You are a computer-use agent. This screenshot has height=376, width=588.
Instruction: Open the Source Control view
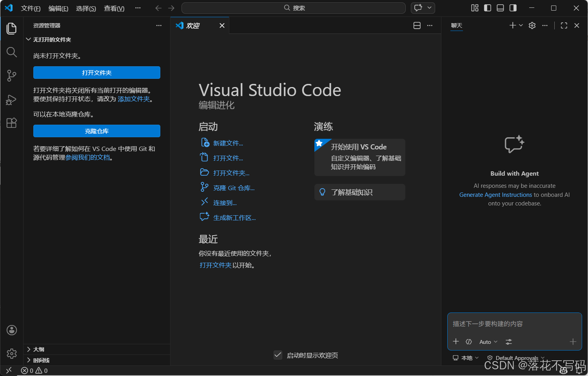pyautogui.click(x=12, y=76)
